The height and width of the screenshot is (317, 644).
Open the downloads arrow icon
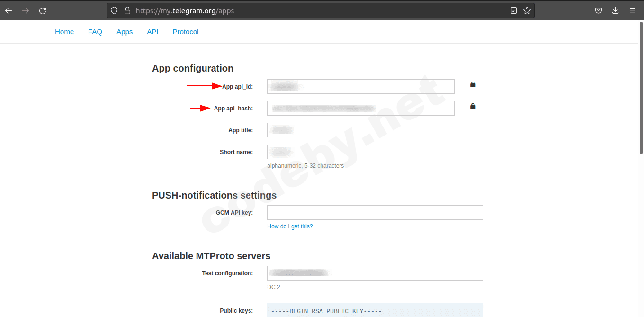click(616, 10)
